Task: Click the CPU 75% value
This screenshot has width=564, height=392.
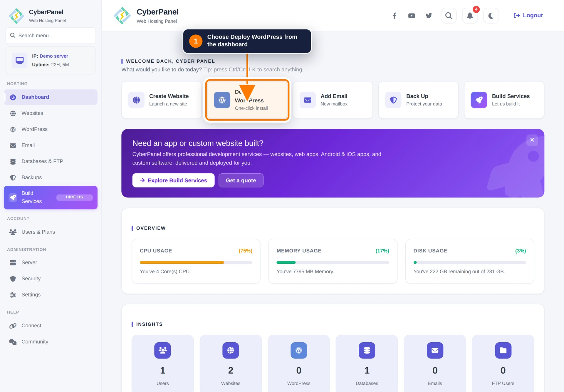Action: click(246, 251)
